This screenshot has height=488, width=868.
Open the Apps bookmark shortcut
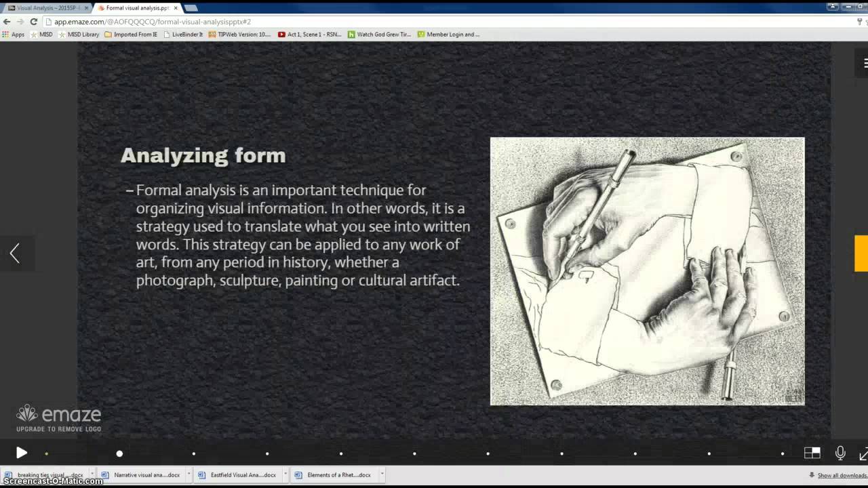point(14,35)
